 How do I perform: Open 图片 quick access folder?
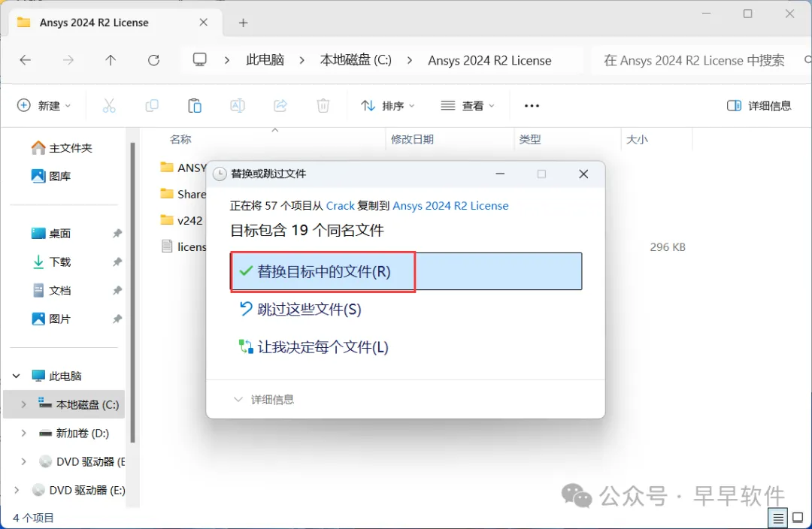pyautogui.click(x=51, y=319)
